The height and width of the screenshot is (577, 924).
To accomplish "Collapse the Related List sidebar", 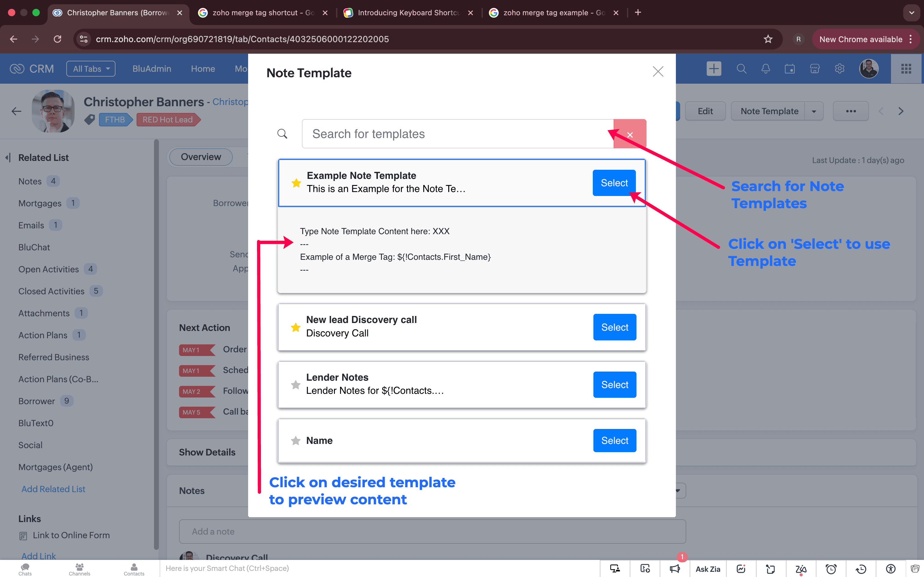I will 8,157.
